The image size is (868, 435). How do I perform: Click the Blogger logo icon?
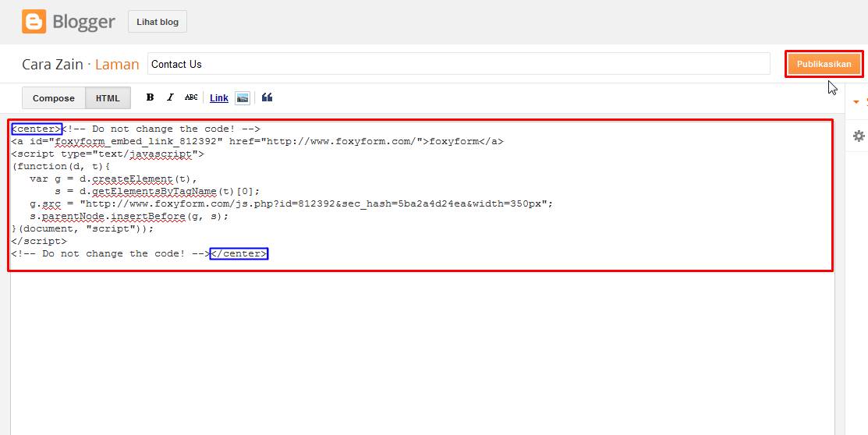point(34,22)
